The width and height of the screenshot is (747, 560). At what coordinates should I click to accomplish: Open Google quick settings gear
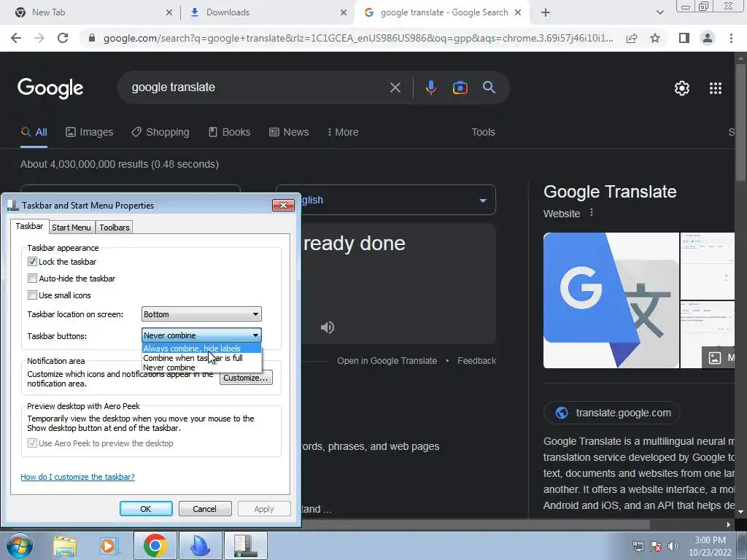point(682,88)
